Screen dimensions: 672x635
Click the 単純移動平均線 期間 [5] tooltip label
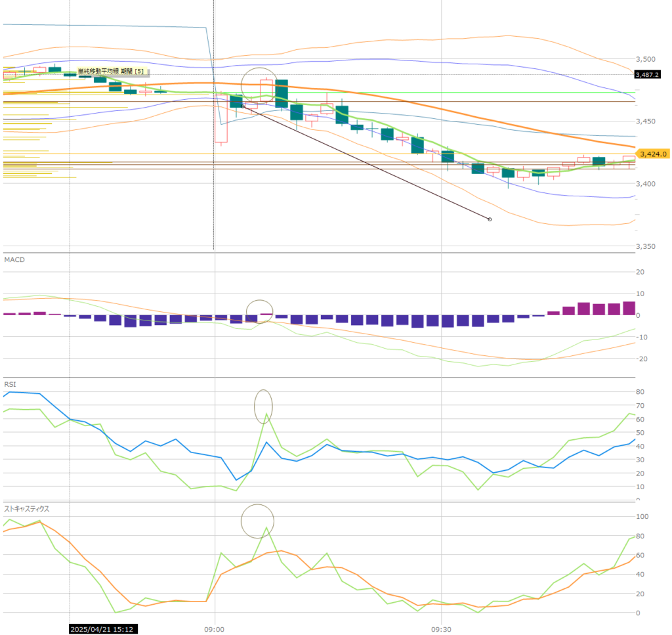(x=113, y=71)
